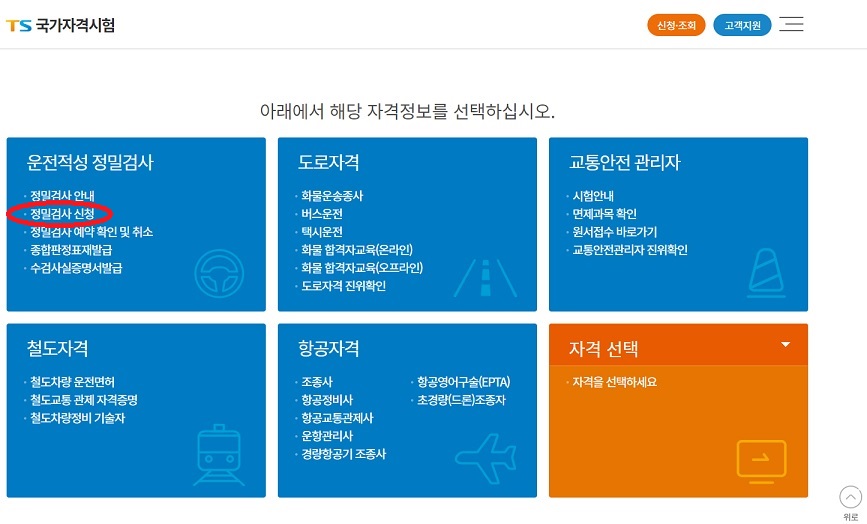Expand the 자격 선택 dropdown arrow

pyautogui.click(x=785, y=345)
